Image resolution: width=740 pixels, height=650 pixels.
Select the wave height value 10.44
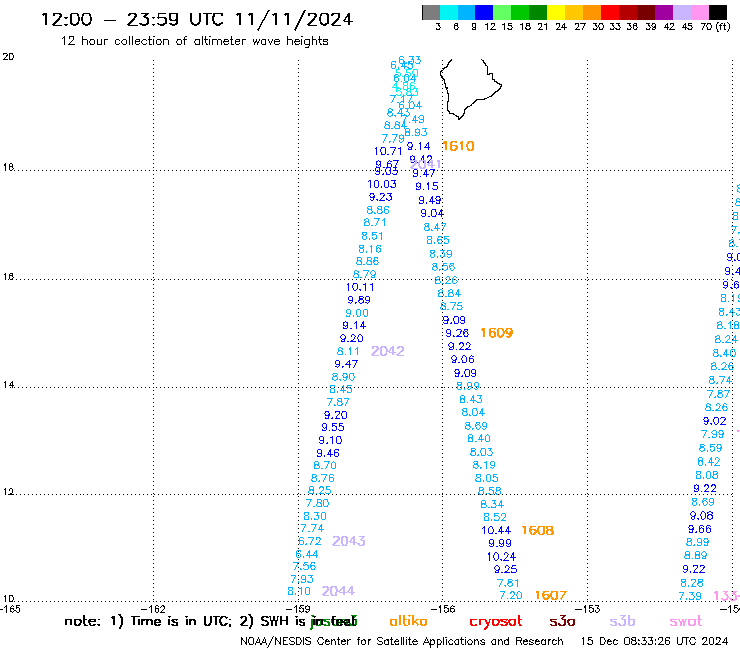point(496,531)
